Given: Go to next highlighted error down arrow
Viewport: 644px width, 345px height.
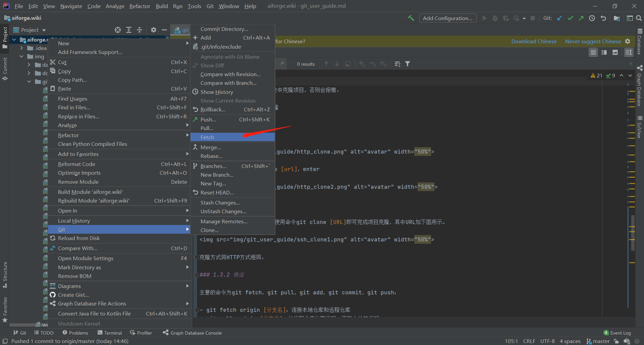Looking at the screenshot, I should [630, 75].
